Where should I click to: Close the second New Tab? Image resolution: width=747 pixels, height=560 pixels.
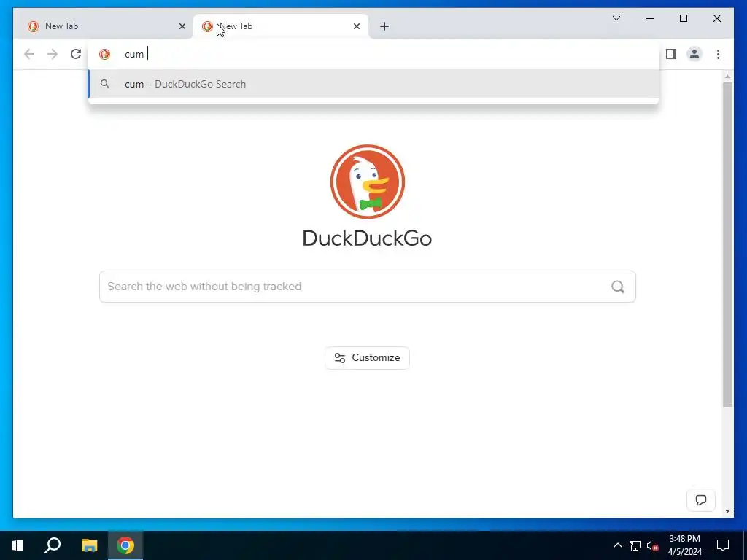click(356, 27)
